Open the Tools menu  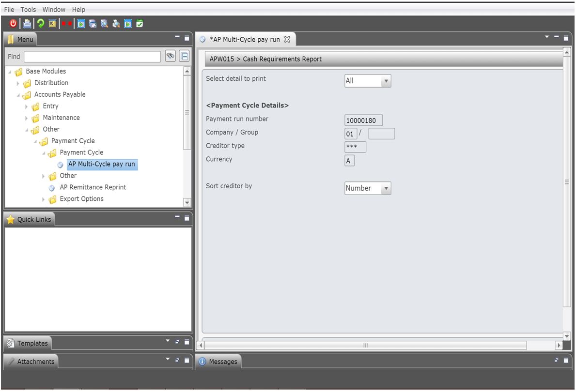28,10
